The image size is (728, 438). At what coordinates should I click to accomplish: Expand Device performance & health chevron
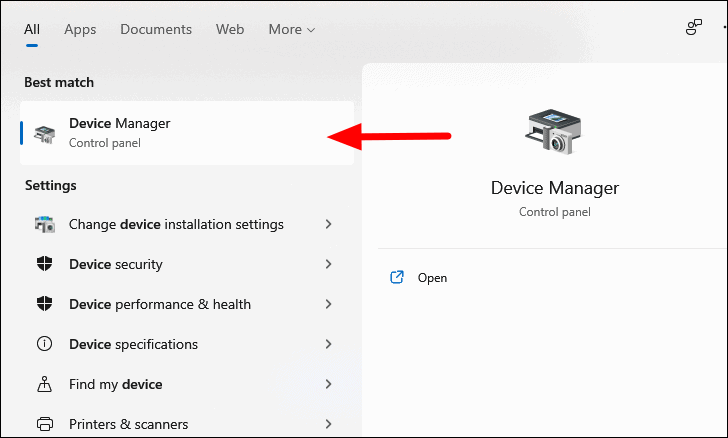tap(329, 304)
